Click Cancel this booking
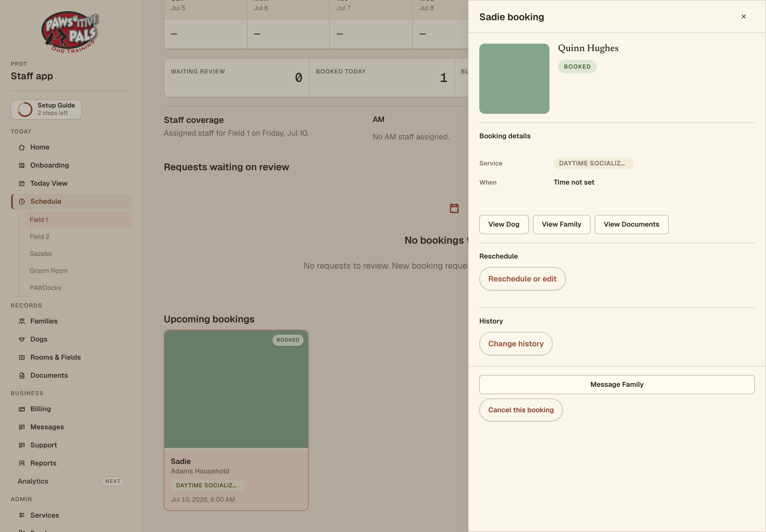766x532 pixels. coord(521,410)
